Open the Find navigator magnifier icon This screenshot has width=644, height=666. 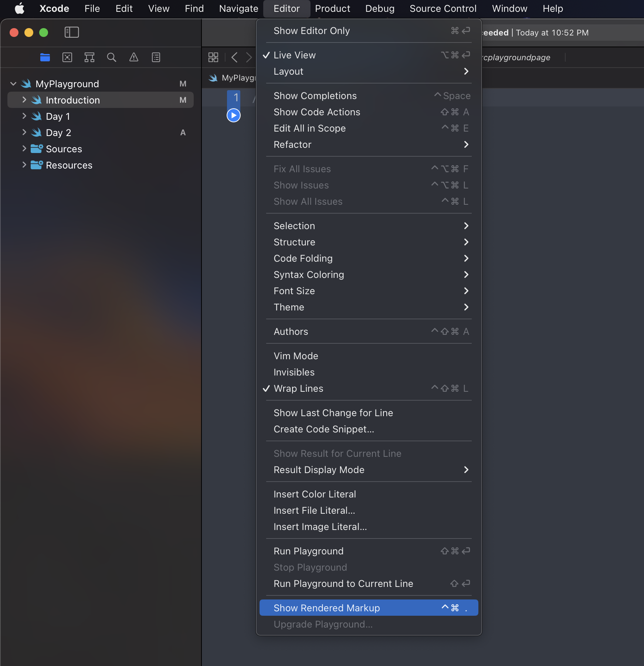(112, 57)
